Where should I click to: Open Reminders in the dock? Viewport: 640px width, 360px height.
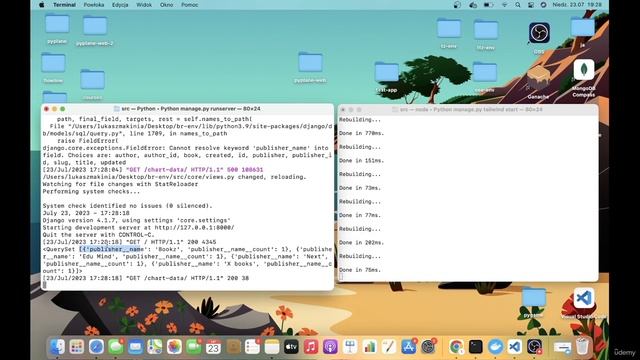click(x=252, y=347)
